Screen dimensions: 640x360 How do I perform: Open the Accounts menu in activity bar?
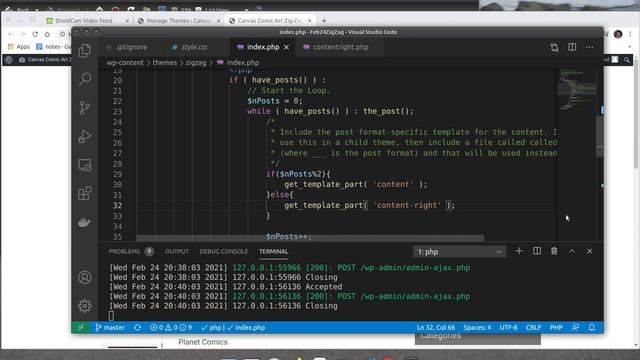click(85, 278)
